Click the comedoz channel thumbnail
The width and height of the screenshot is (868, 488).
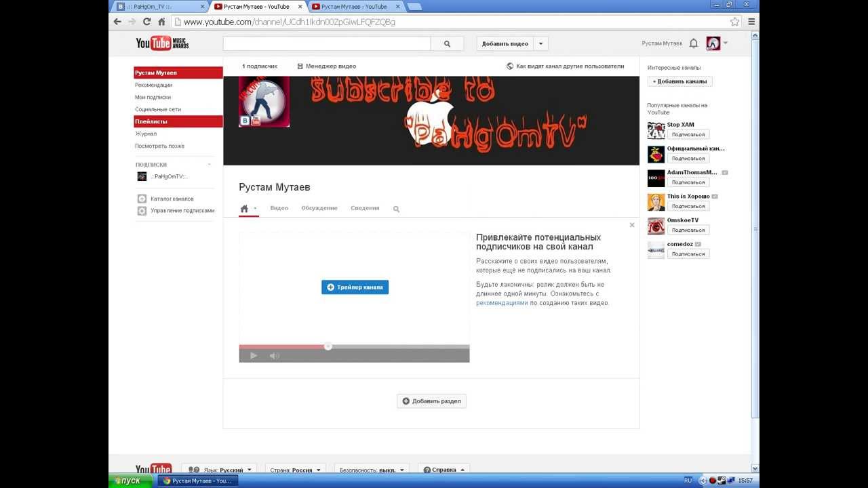656,250
